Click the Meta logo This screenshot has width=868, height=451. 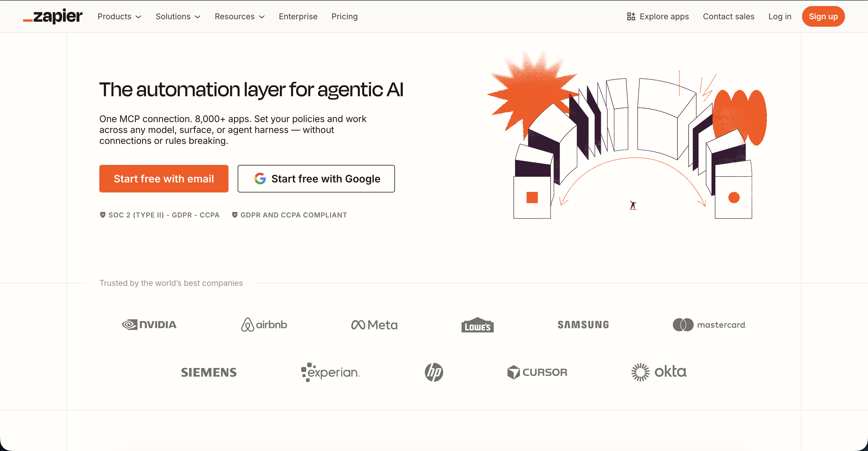point(374,325)
